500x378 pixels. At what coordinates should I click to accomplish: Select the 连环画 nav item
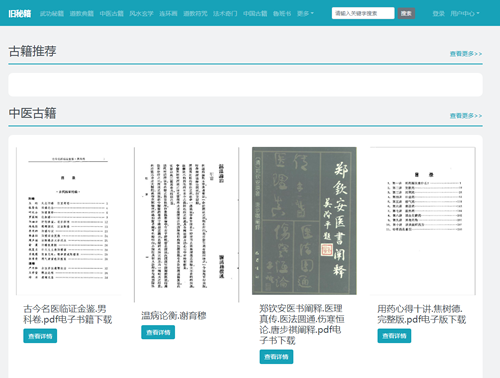click(x=168, y=14)
